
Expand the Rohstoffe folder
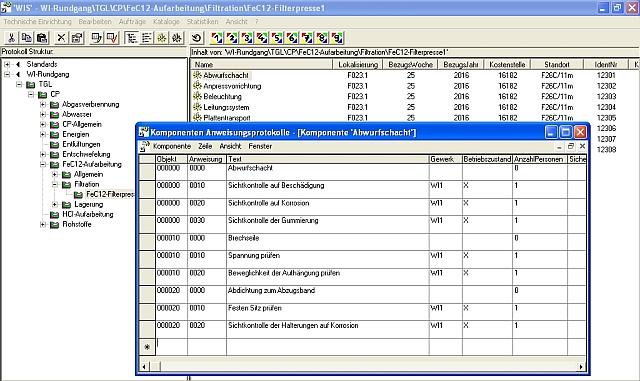[43, 224]
